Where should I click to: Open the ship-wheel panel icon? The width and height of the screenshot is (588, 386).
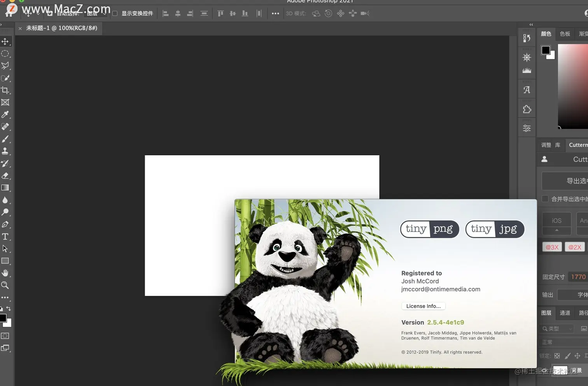[x=527, y=58]
